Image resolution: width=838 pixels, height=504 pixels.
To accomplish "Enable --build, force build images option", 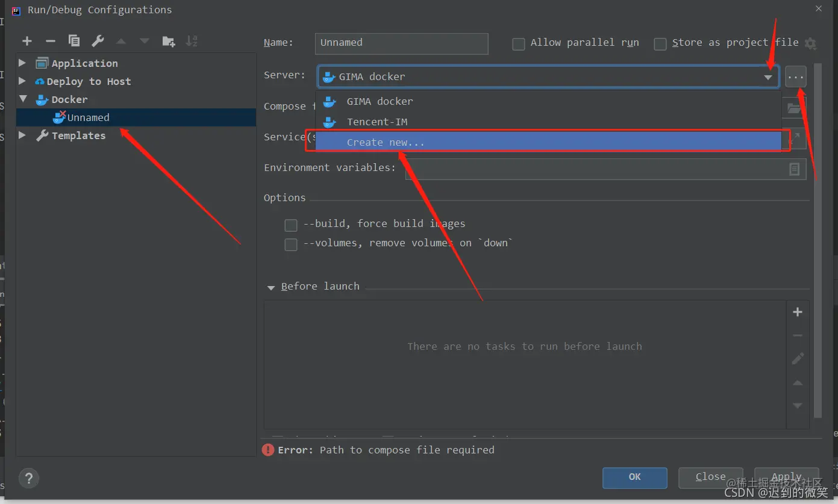I will point(291,225).
